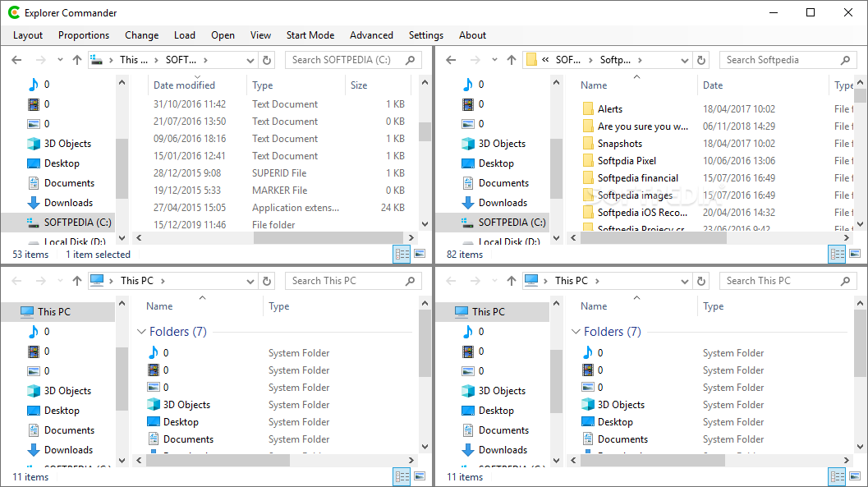Select the SUPERID File row
This screenshot has height=487, width=868.
point(279,172)
